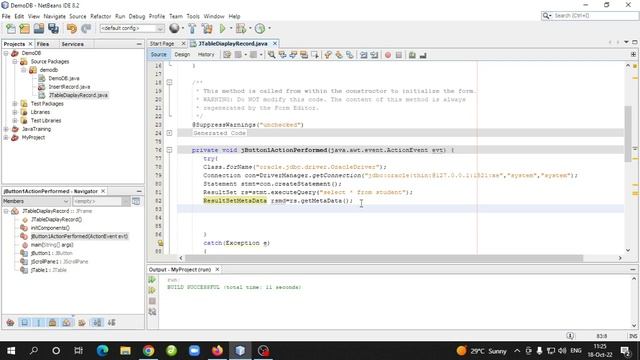Collapse the jButton1ActionPerformed method fold
Screen dimensions: 640x360
pos(169,150)
